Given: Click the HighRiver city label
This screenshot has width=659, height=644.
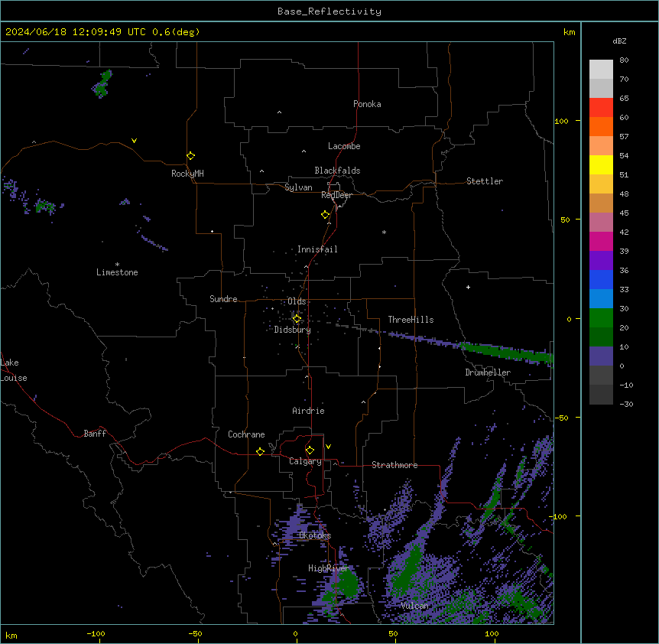Looking at the screenshot, I should [329, 568].
